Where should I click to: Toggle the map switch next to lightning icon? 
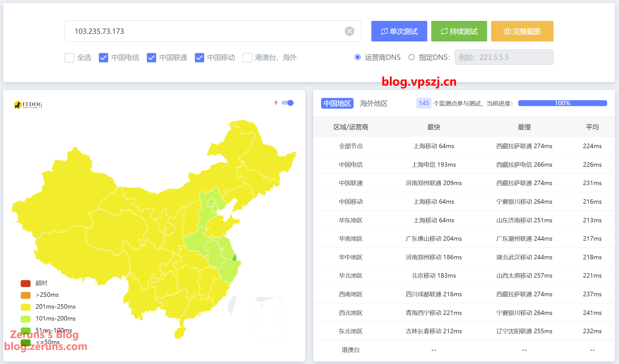point(288,103)
